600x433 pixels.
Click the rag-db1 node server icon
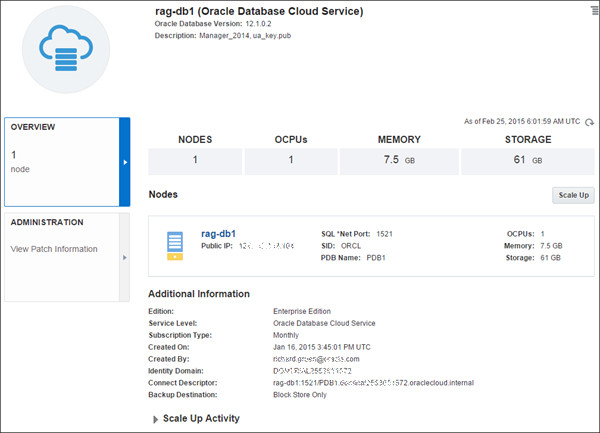(x=175, y=246)
